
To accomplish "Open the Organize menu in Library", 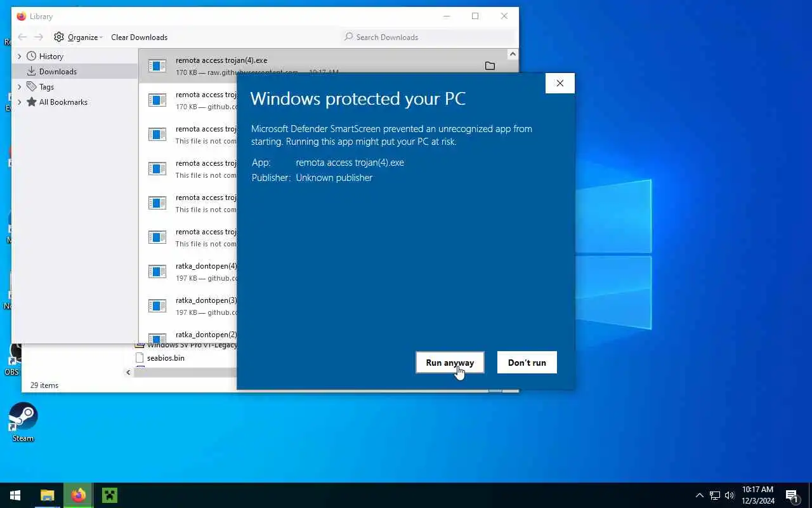I will [x=79, y=37].
